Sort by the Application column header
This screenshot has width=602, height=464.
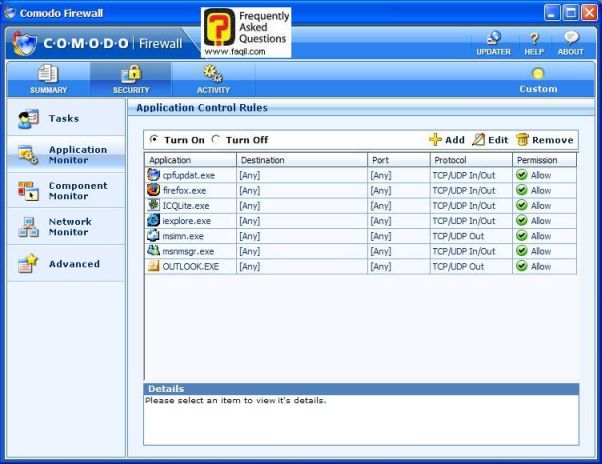click(x=190, y=160)
